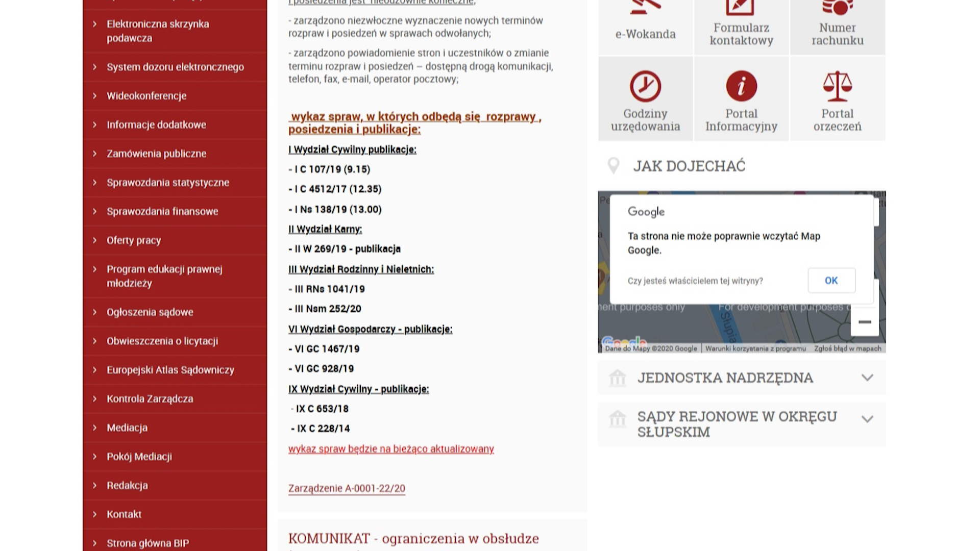Zoom out the map with minus button
Image resolution: width=980 pixels, height=551 pixels.
coord(865,322)
